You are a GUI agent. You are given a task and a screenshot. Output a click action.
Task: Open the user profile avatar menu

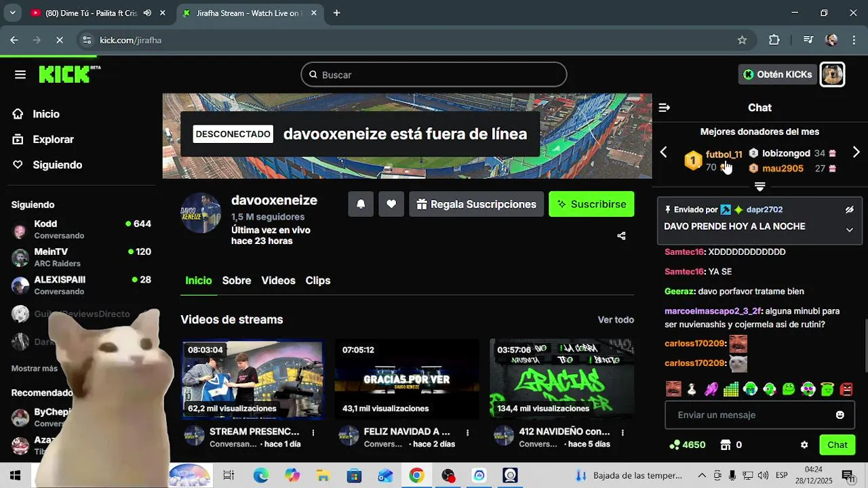832,75
